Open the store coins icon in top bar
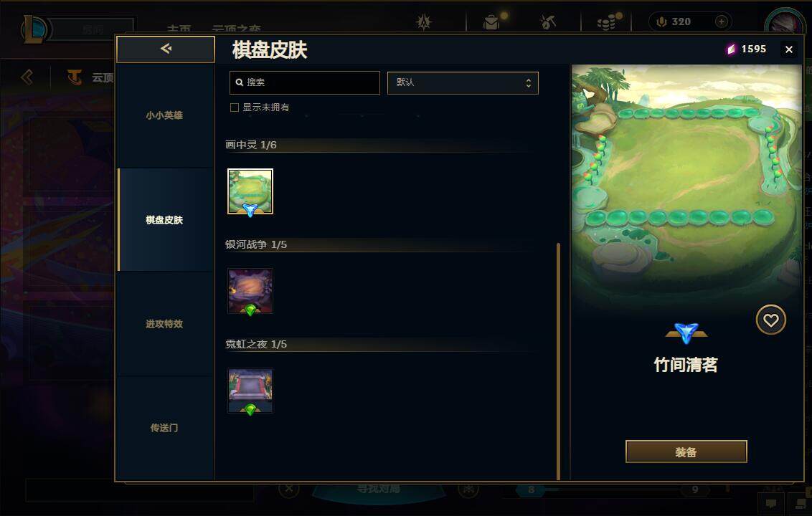The width and height of the screenshot is (812, 516). [606, 22]
